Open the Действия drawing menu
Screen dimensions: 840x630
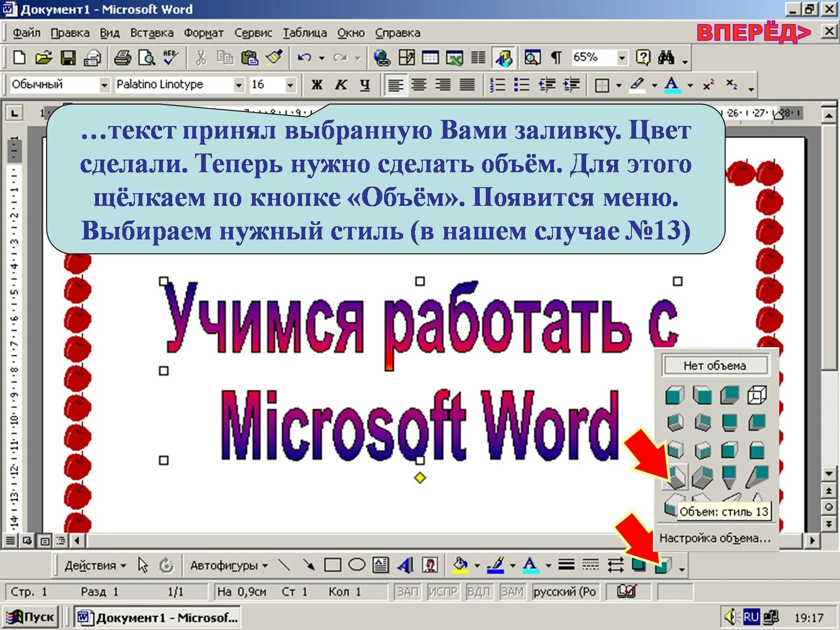click(95, 566)
